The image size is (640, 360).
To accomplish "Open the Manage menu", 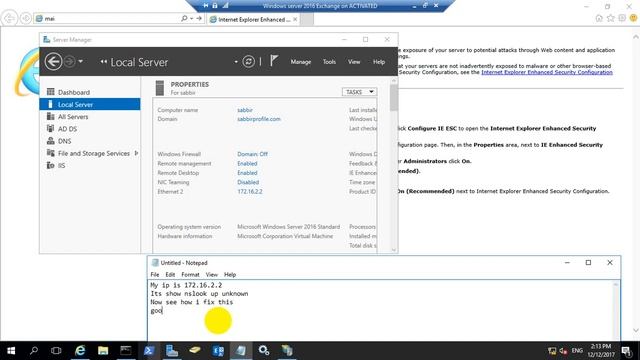I will point(301,62).
